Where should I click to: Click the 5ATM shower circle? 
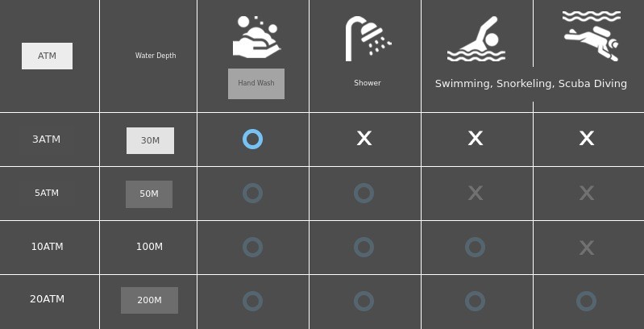click(x=364, y=194)
